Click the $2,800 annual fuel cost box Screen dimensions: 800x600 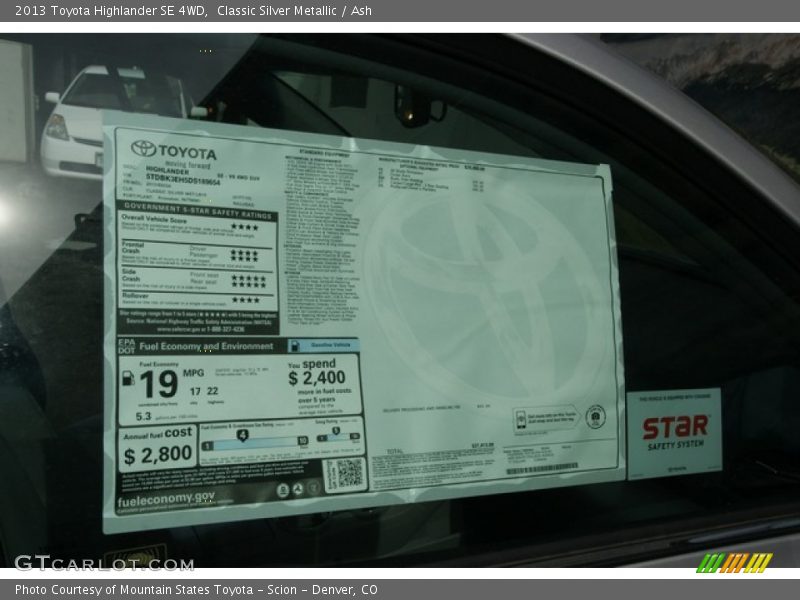(157, 450)
